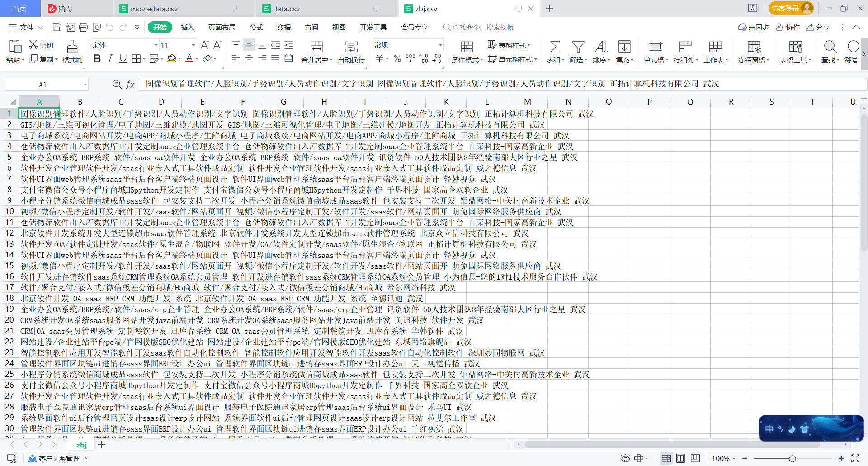Open the 开始 ribbon tab
Image resolution: width=868 pixels, height=466 pixels.
[160, 27]
